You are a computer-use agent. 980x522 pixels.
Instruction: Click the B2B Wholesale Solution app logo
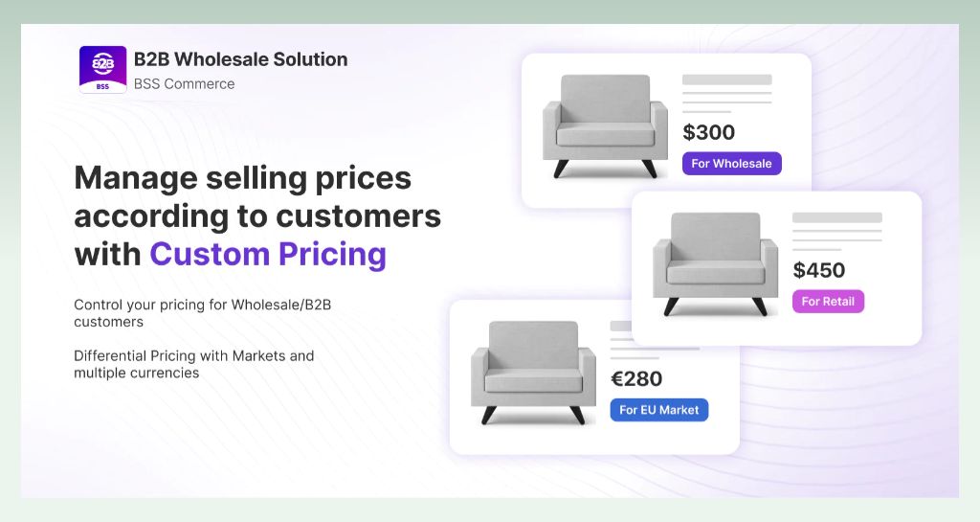click(103, 69)
